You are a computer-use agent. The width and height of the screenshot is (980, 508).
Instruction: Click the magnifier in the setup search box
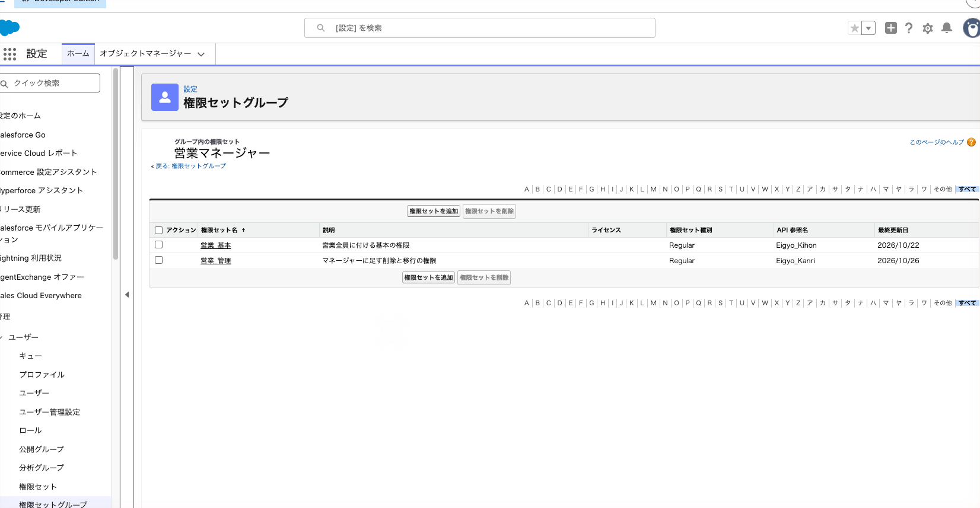point(321,28)
